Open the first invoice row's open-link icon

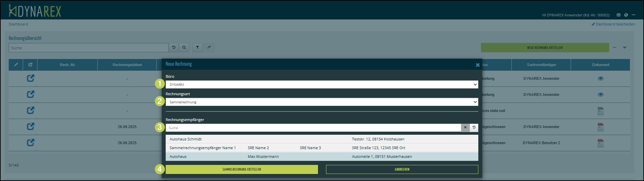tap(30, 78)
